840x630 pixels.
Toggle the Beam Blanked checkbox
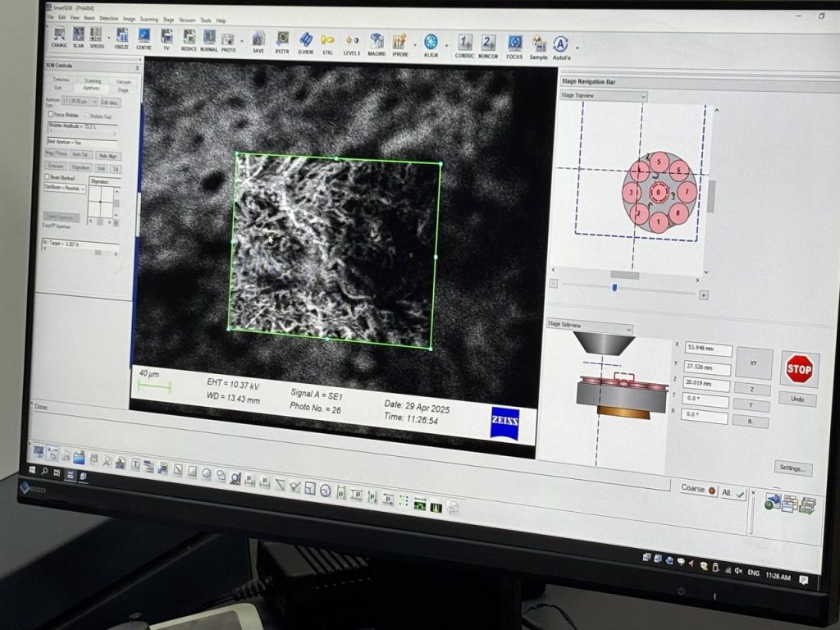(x=47, y=176)
